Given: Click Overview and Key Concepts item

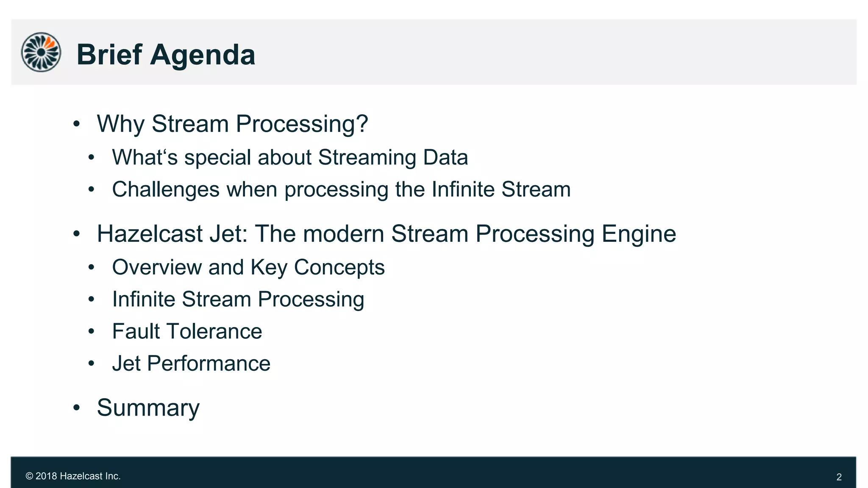Looking at the screenshot, I should (248, 267).
